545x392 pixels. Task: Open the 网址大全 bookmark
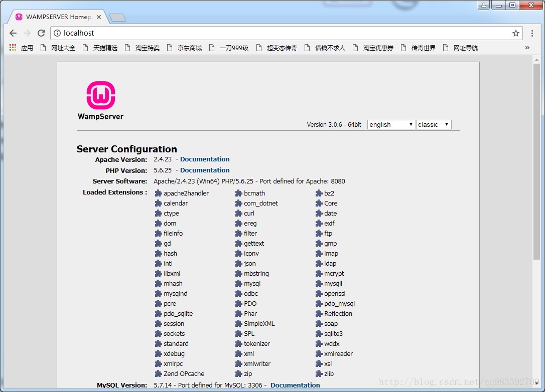tap(58, 48)
